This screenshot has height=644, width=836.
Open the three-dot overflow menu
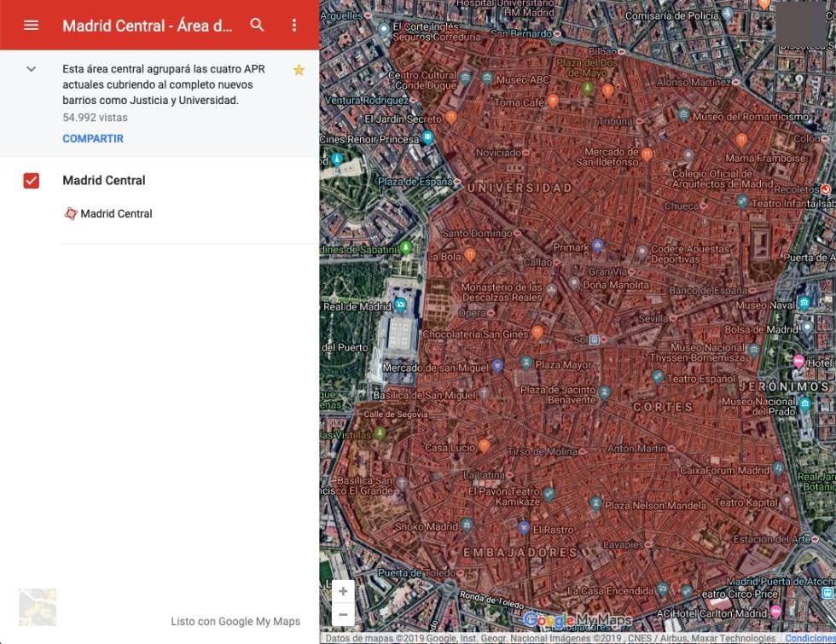point(293,26)
